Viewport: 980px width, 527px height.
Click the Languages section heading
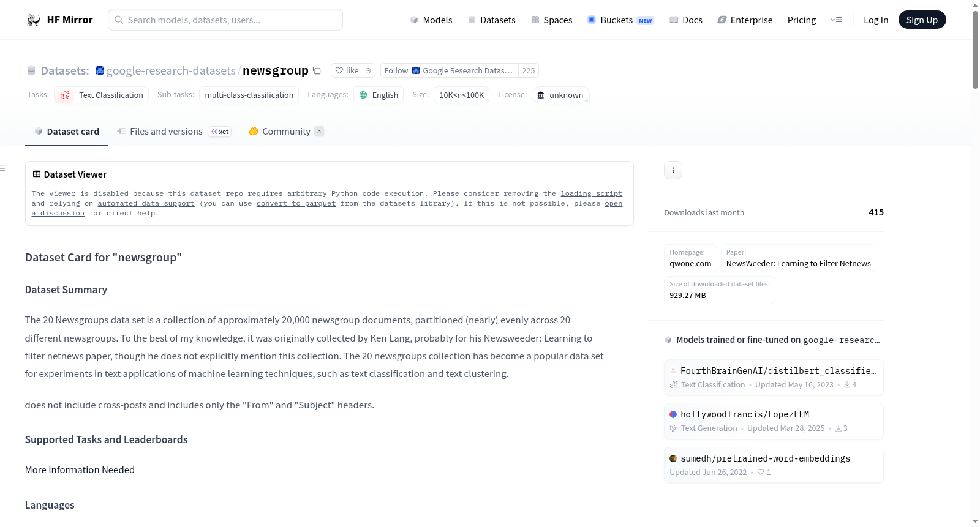(50, 505)
